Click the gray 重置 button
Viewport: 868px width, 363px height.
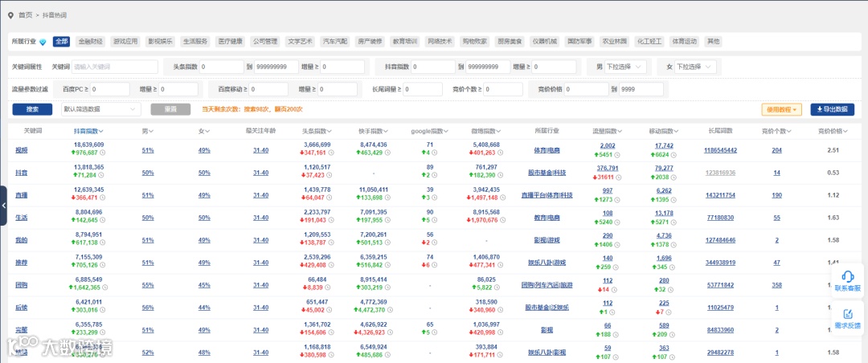pyautogui.click(x=170, y=109)
